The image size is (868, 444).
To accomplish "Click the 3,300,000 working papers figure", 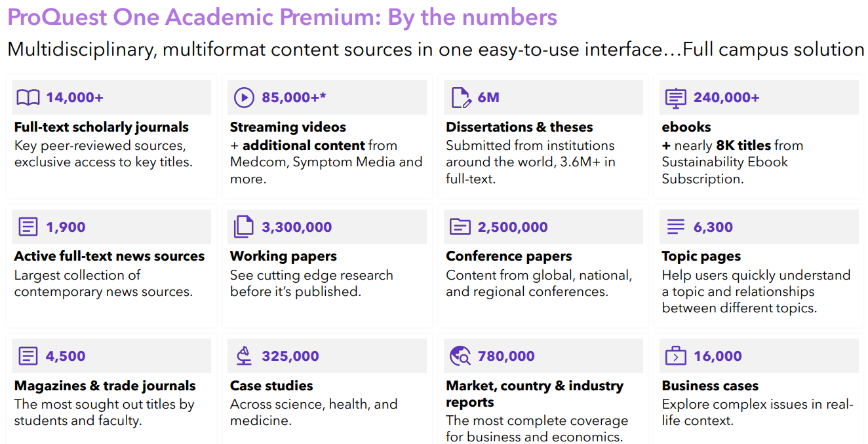I will pyautogui.click(x=297, y=227).
